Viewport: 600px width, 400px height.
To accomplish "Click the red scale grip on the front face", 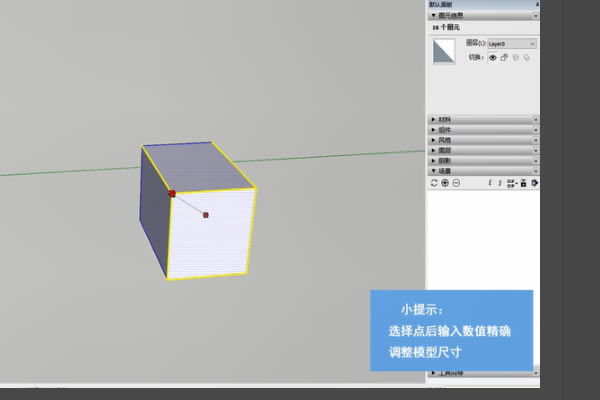I will [206, 215].
